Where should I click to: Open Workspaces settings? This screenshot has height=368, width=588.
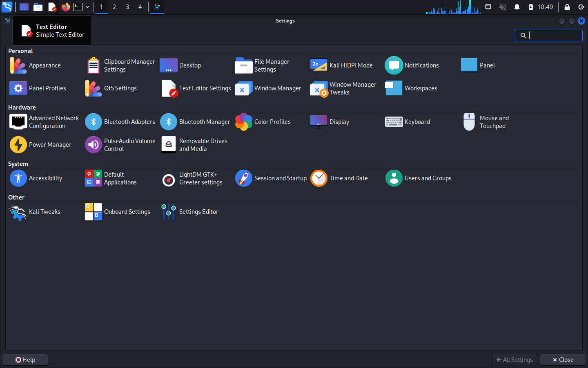(x=411, y=88)
